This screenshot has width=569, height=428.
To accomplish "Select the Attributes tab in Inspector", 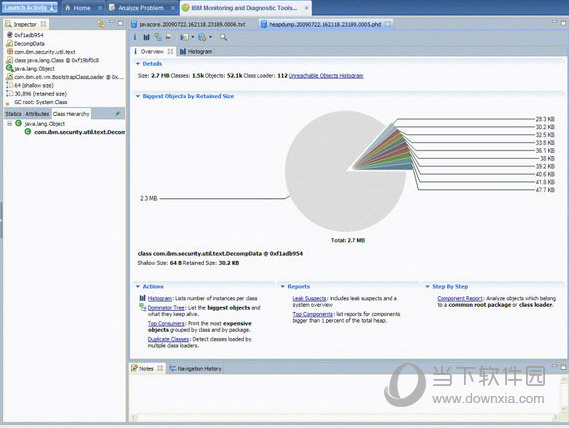I will coord(37,114).
